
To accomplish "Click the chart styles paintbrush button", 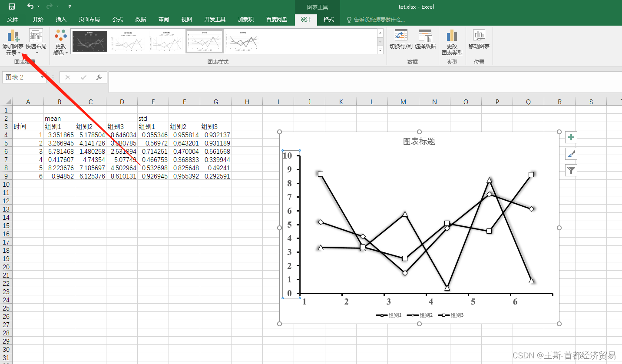I will point(571,154).
